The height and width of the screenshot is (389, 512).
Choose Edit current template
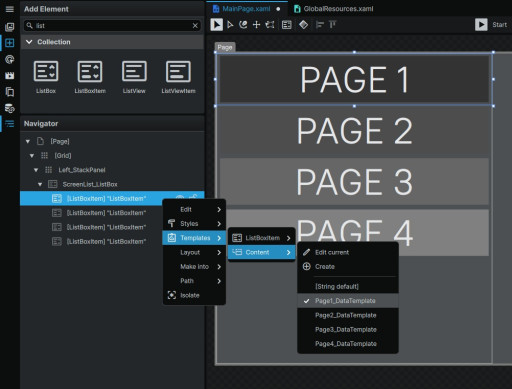[348, 252]
